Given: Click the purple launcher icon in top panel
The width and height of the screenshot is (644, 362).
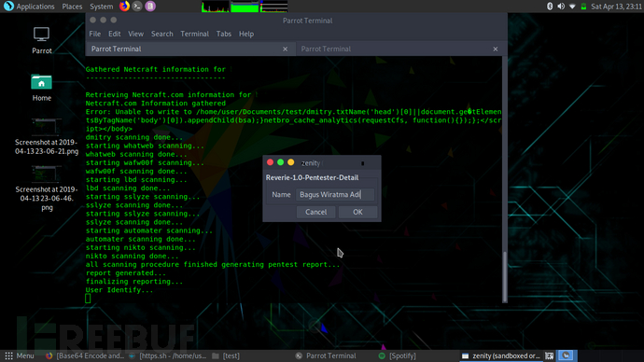Looking at the screenshot, I should pyautogui.click(x=150, y=6).
